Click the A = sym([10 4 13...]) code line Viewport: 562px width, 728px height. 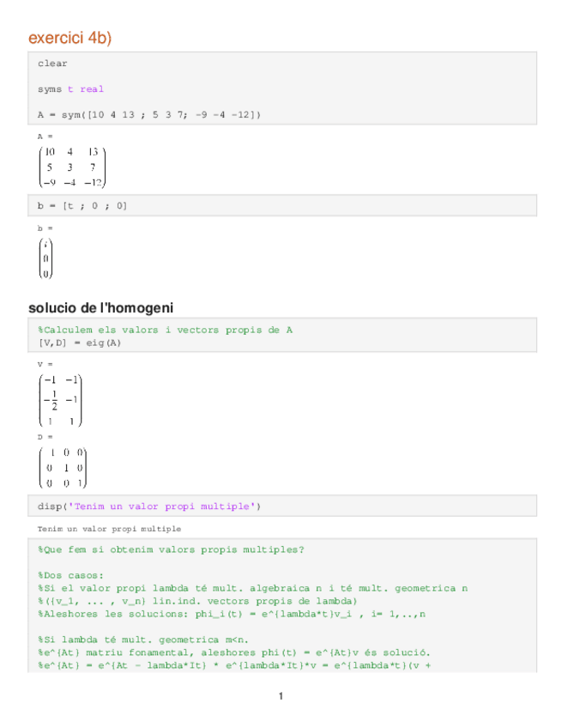tap(149, 114)
